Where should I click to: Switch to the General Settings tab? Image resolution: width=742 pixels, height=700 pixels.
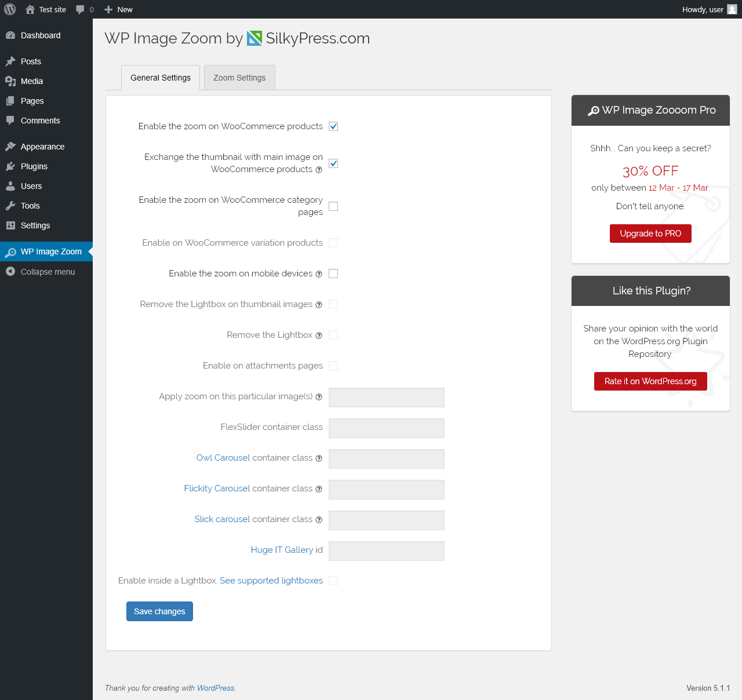pyautogui.click(x=161, y=78)
